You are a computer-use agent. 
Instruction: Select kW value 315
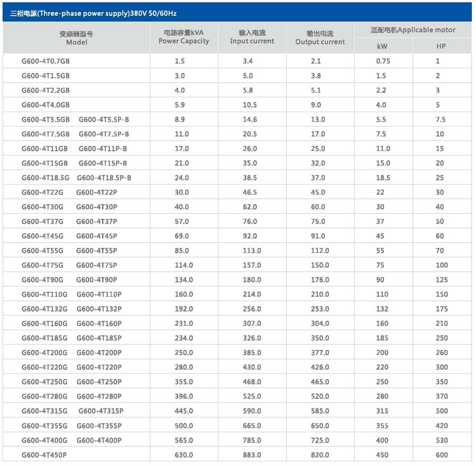tap(382, 411)
